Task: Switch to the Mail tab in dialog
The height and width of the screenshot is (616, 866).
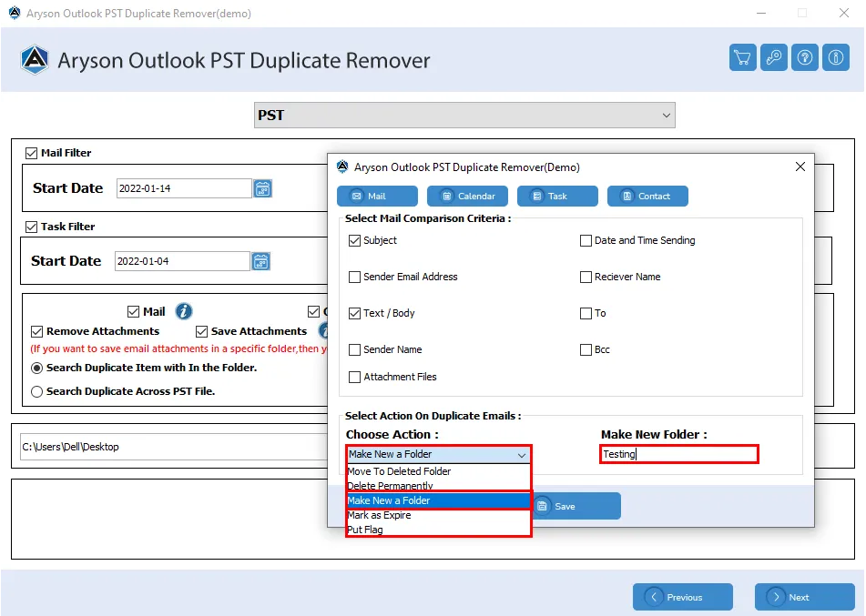Action: click(x=377, y=196)
